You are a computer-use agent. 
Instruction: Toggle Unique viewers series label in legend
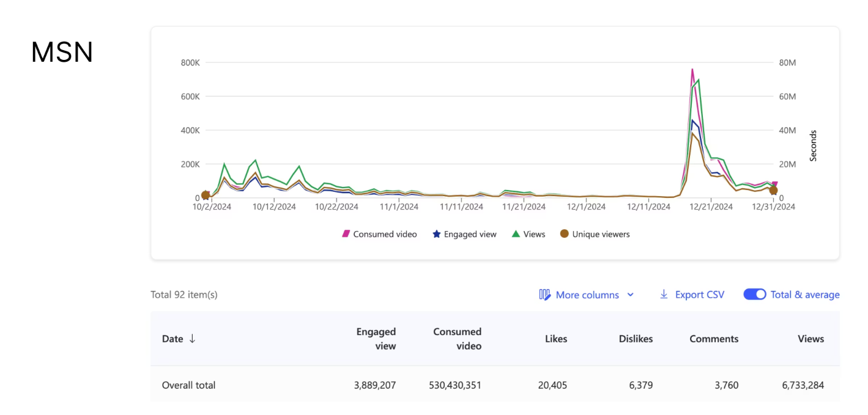[601, 234]
